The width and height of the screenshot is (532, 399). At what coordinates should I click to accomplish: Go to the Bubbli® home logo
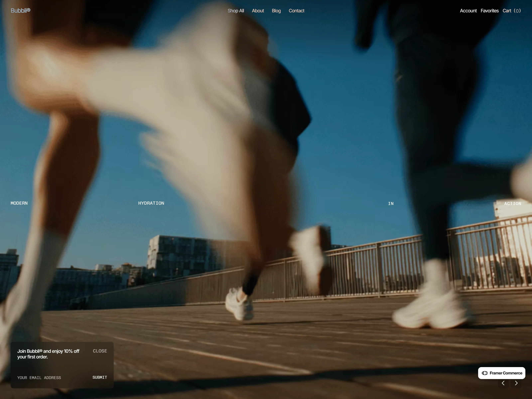coord(20,11)
